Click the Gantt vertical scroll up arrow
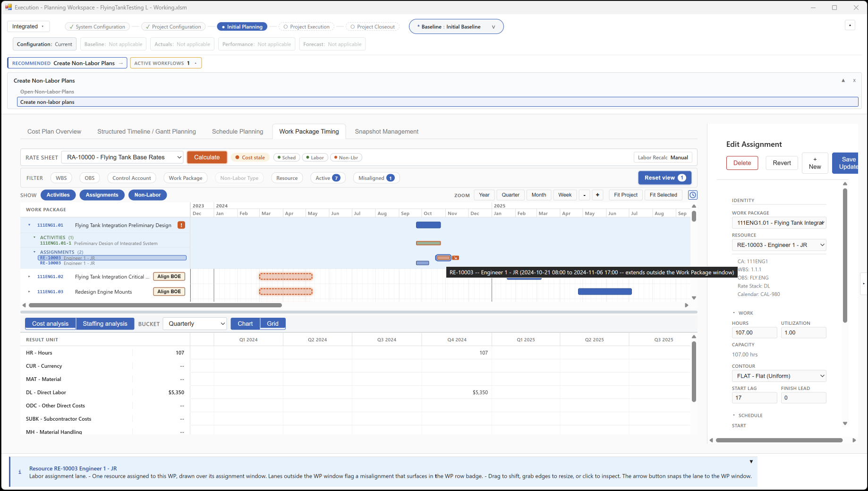 pyautogui.click(x=694, y=206)
